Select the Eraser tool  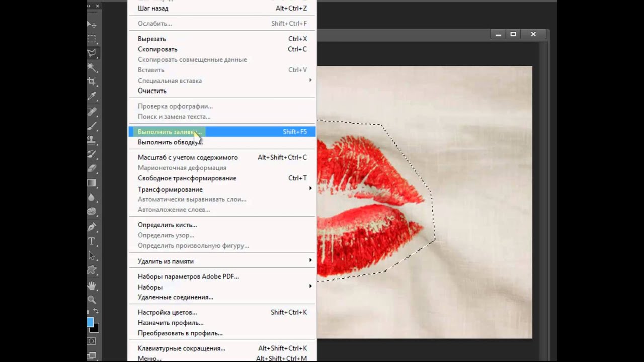click(x=92, y=168)
